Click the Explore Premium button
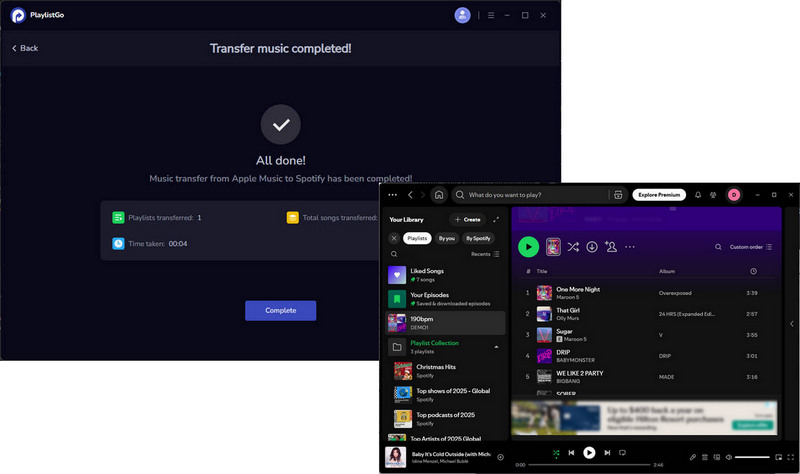This screenshot has height=474, width=800. click(x=659, y=194)
